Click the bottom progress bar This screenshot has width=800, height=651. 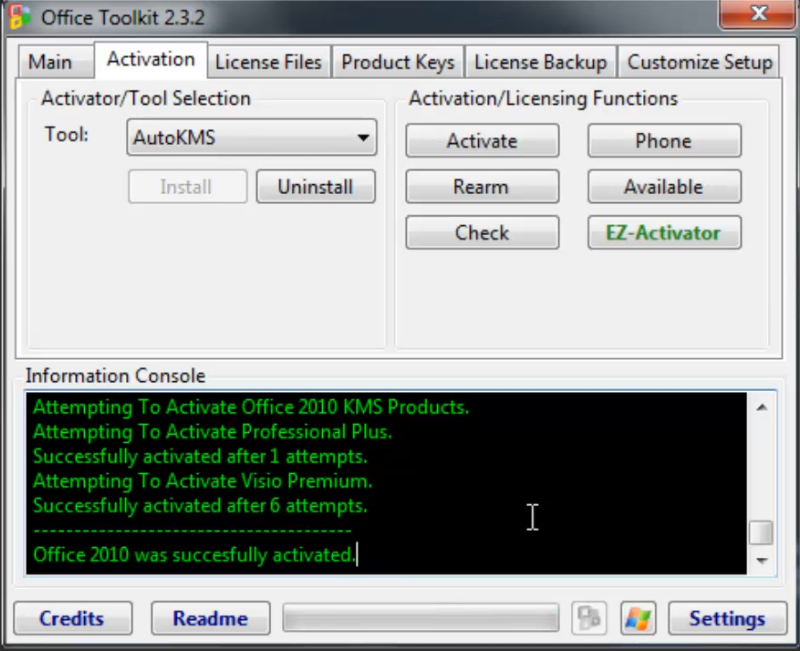pyautogui.click(x=421, y=618)
